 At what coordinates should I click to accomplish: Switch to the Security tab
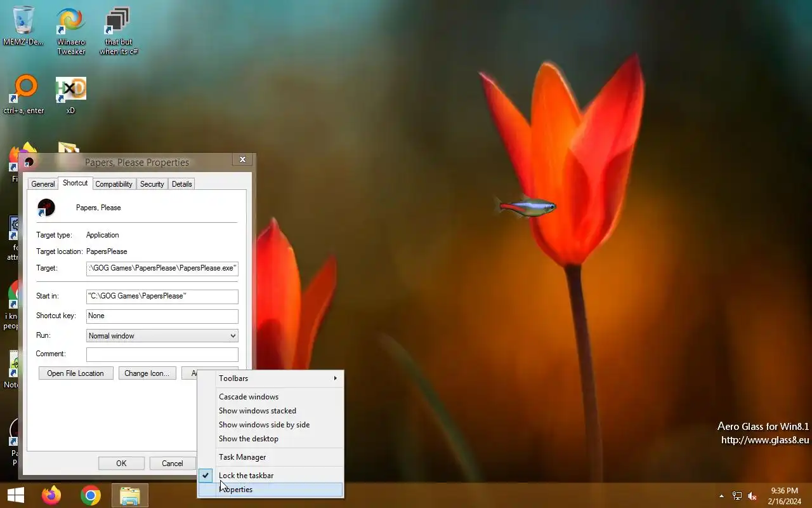tap(152, 184)
